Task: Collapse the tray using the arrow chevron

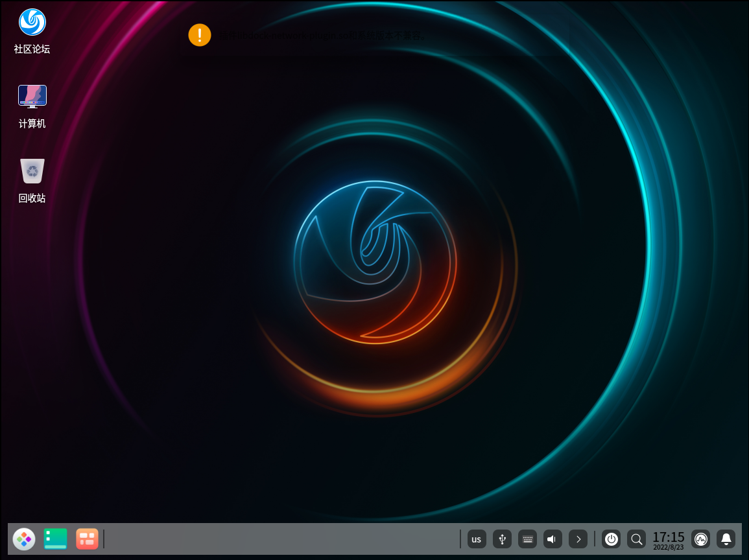Action: (x=578, y=539)
